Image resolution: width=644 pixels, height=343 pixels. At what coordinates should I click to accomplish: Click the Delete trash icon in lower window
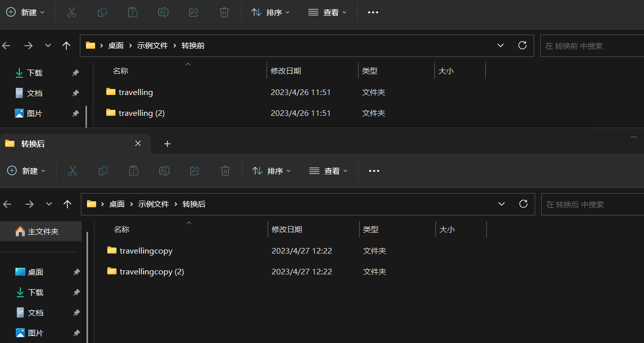click(225, 171)
